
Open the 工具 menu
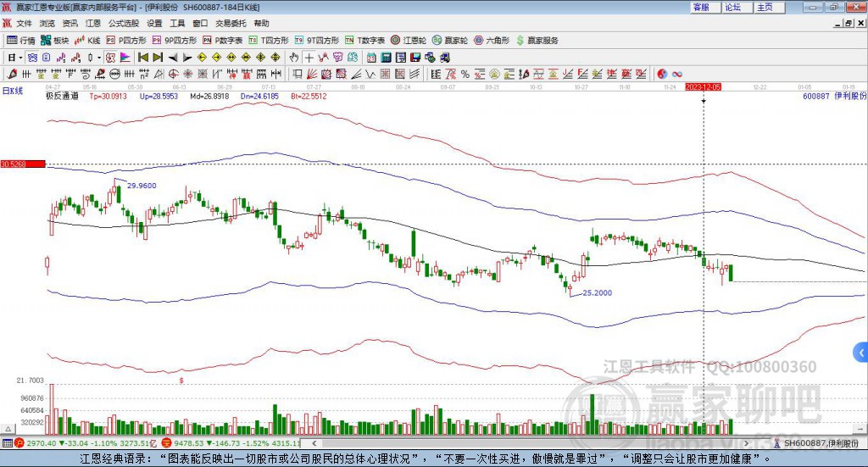(177, 23)
